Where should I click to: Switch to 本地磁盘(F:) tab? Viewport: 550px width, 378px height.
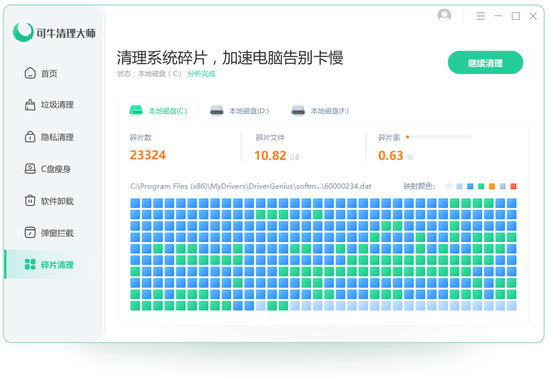[x=320, y=111]
